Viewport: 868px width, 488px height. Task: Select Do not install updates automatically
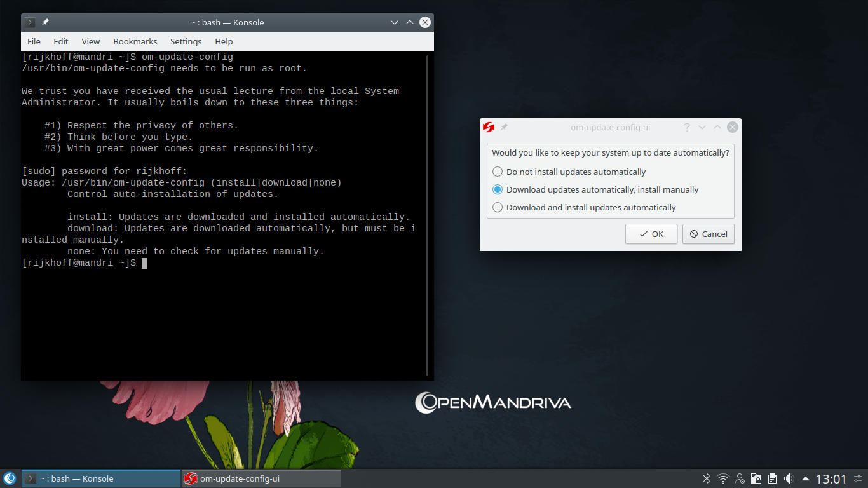[498, 172]
